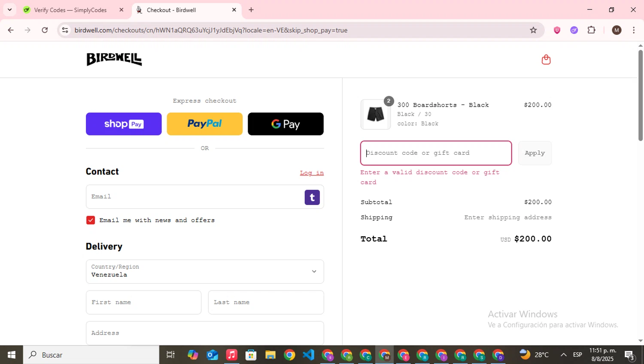Viewport: 644px width, 364px height.
Task: Open the Chrome E profile taskbar window
Action: 404,355
